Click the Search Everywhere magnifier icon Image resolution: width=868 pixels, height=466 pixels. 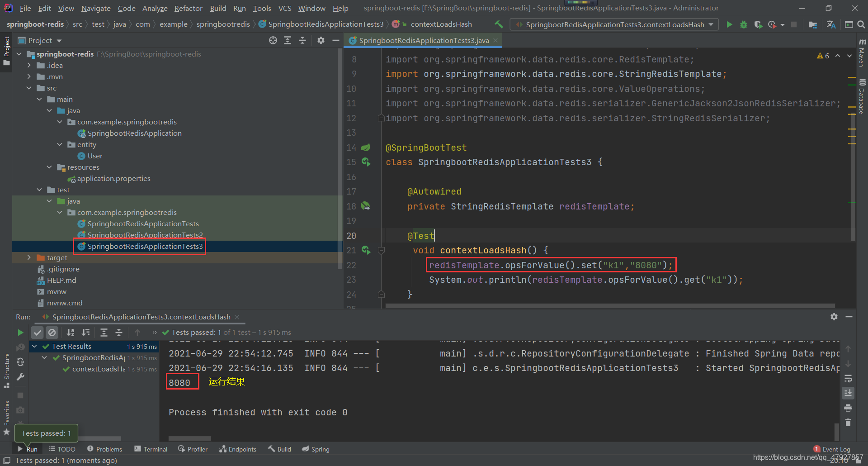861,24
